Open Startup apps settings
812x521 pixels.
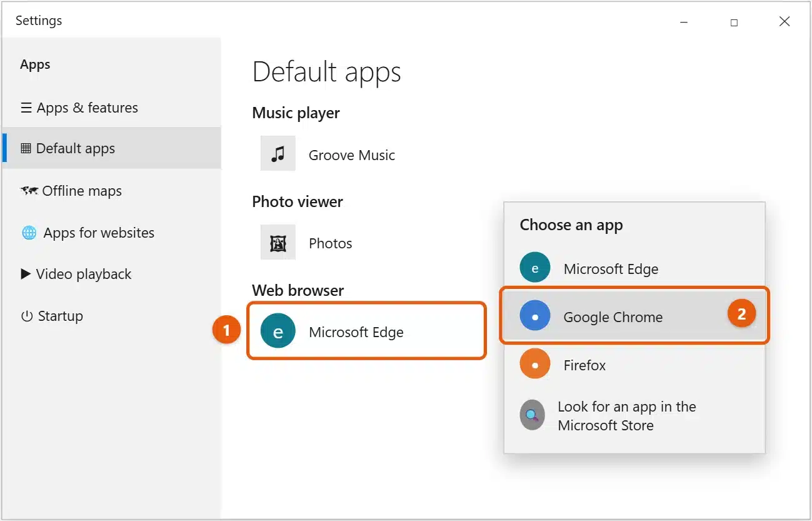pos(111,316)
